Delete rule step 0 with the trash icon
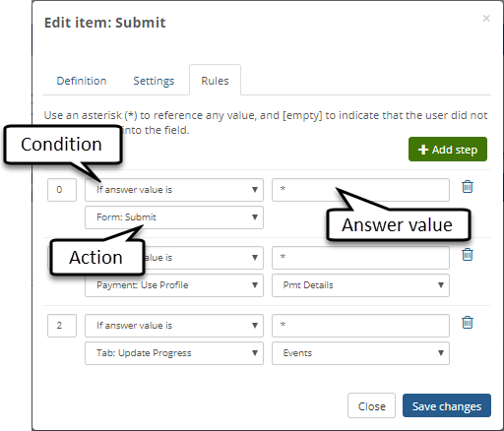 point(468,187)
